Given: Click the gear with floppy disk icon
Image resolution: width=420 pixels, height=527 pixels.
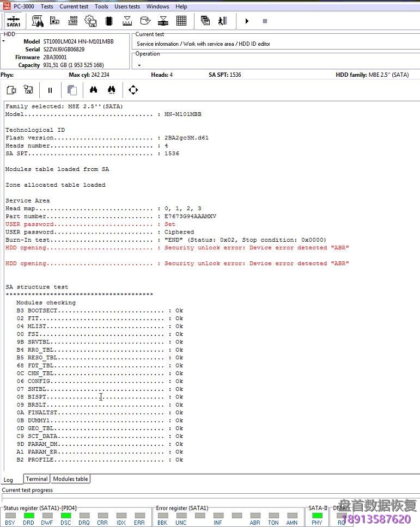Looking at the screenshot, I should [90, 21].
